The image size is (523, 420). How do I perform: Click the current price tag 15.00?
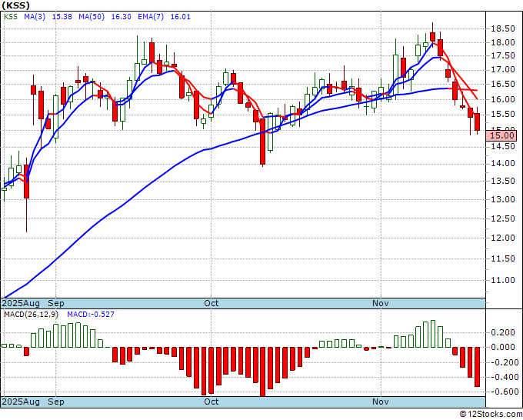[501, 135]
